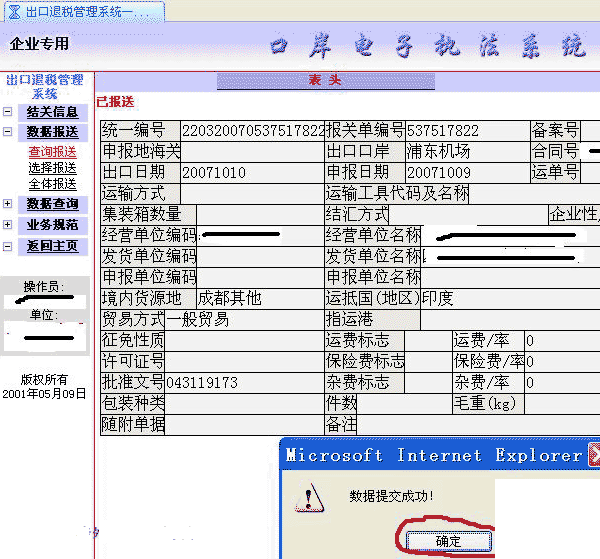Image resolution: width=600 pixels, height=559 pixels.
Task: Select the 表头 tab header
Action: pyautogui.click(x=326, y=80)
